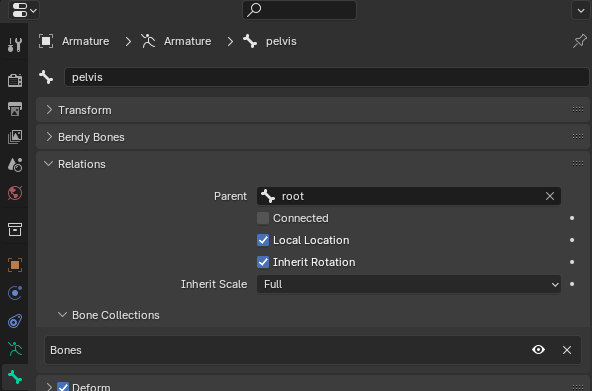
Task: Open the options dropdown at top right
Action: [x=581, y=10]
